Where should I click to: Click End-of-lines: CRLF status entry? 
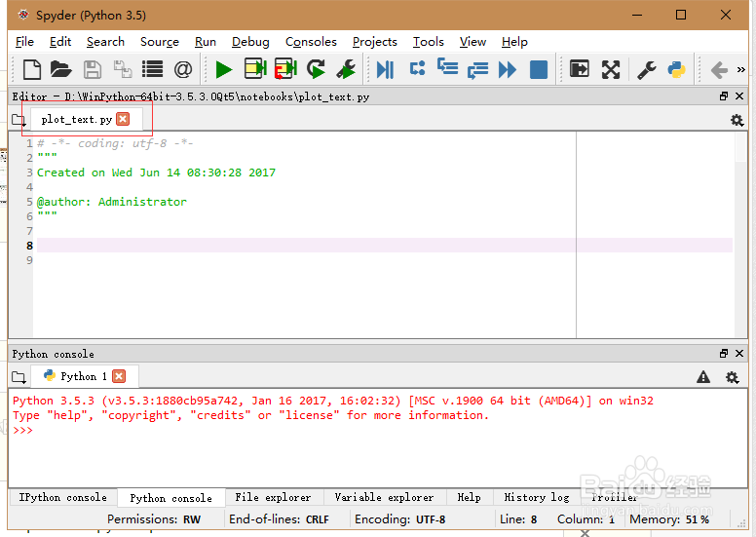click(x=279, y=519)
